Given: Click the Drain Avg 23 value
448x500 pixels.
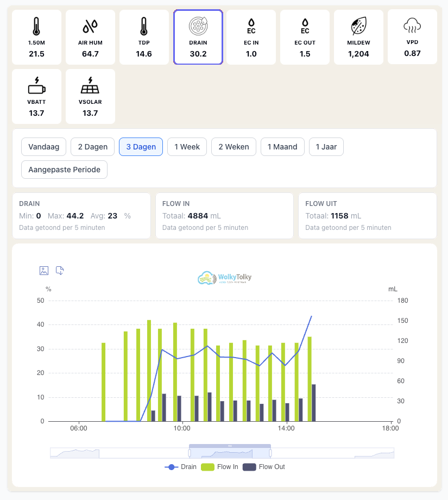Looking at the screenshot, I should [x=112, y=216].
